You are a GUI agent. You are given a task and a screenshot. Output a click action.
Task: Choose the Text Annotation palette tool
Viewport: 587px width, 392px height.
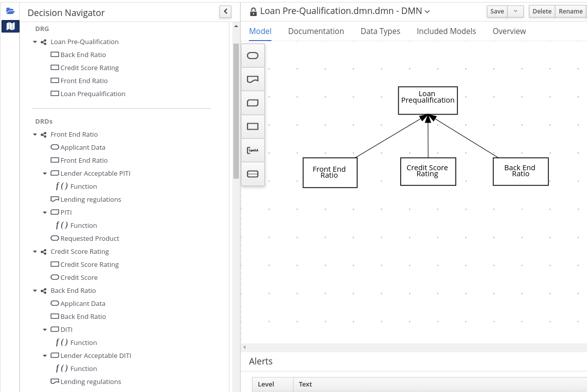point(253,150)
